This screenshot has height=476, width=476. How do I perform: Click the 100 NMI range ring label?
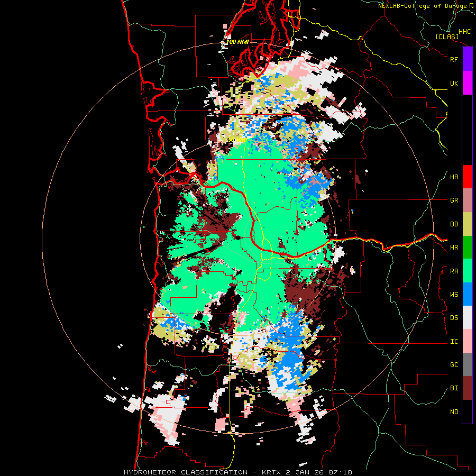(x=237, y=42)
